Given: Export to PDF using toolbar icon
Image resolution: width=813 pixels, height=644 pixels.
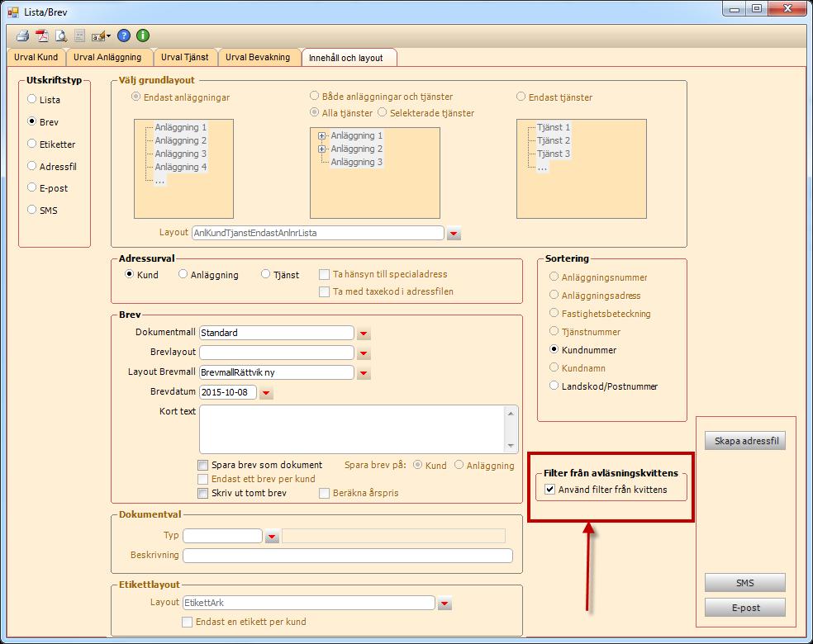Looking at the screenshot, I should point(42,36).
